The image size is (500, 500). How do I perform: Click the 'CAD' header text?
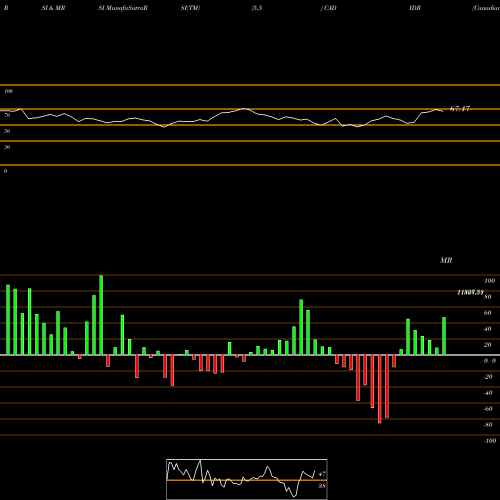coord(330,8)
